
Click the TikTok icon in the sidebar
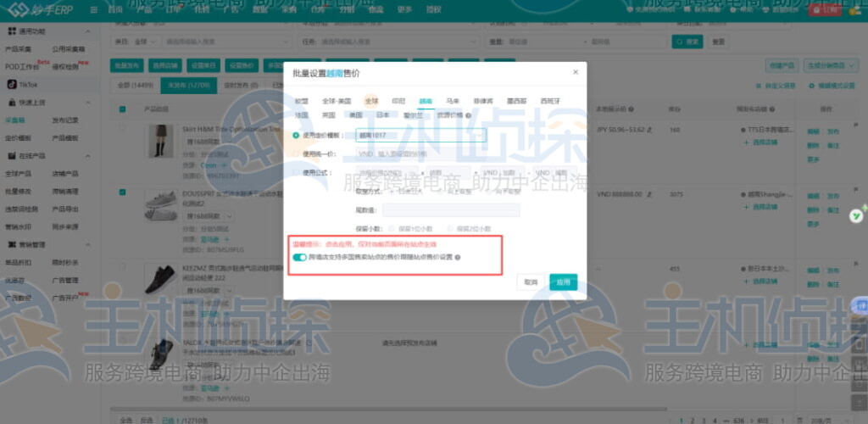point(13,85)
